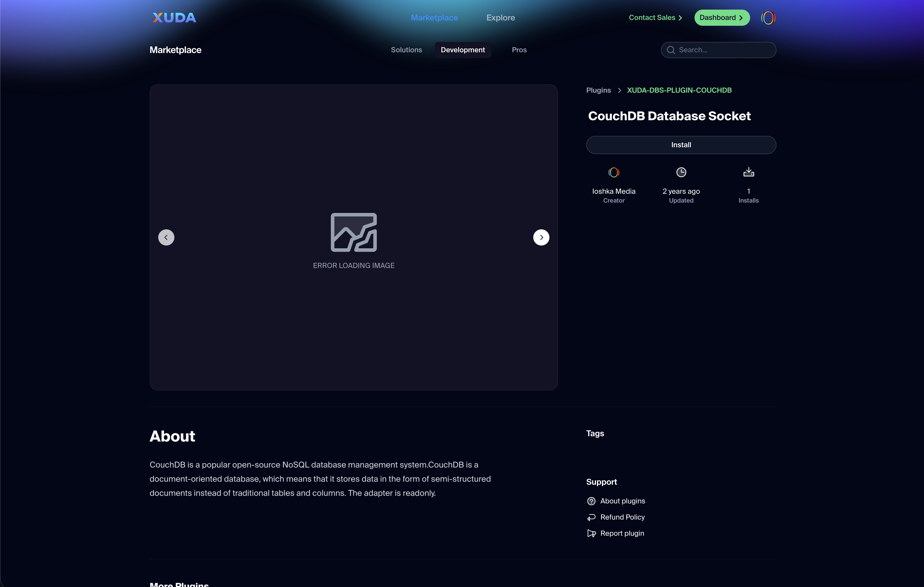Go to previous carousel image
This screenshot has height=587, width=924.
point(166,237)
